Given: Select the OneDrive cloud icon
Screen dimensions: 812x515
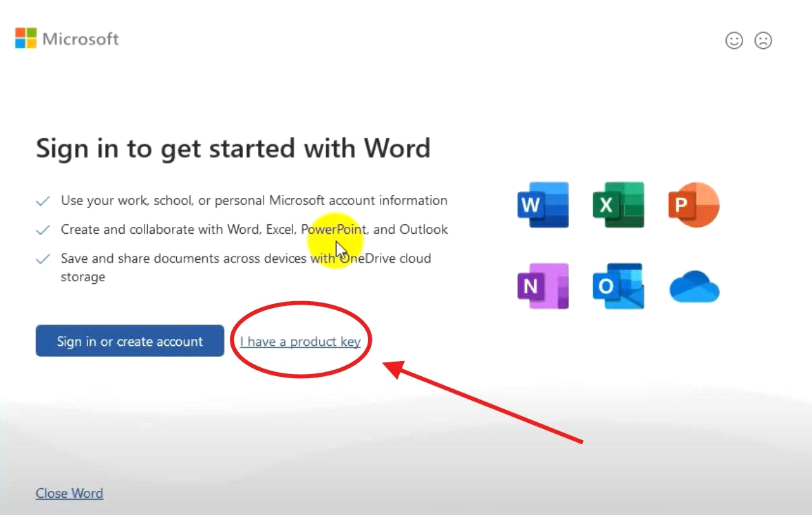Looking at the screenshot, I should click(694, 287).
